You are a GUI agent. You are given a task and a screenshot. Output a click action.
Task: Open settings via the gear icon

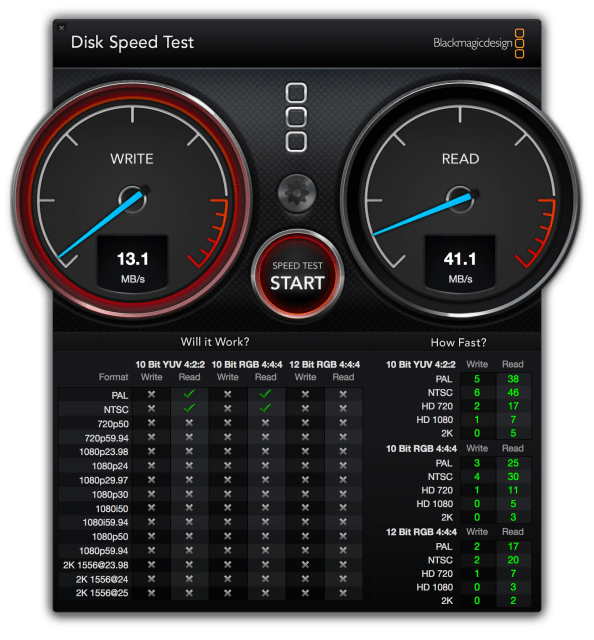click(297, 193)
